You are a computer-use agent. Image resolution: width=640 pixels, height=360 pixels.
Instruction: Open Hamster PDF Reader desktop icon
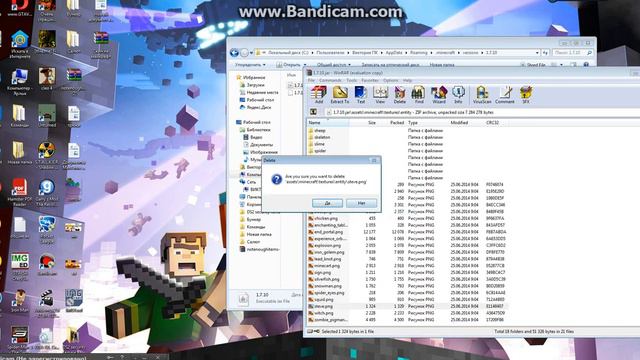(19, 191)
